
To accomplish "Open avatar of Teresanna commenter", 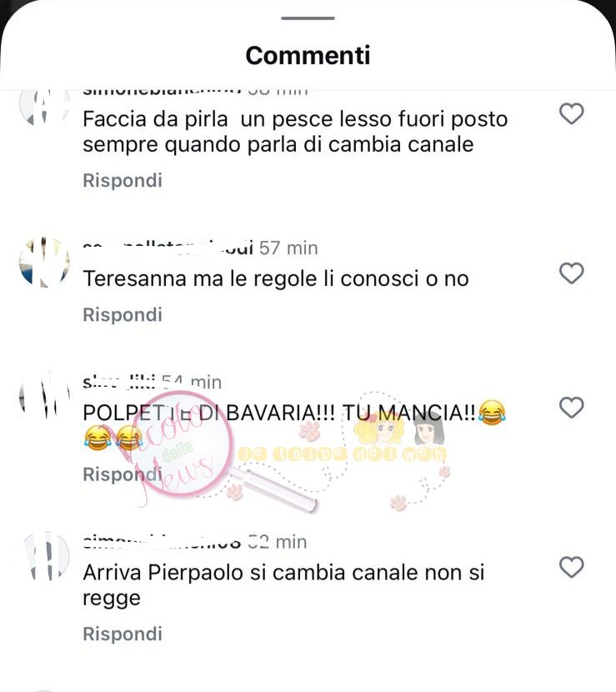I will 44,263.
